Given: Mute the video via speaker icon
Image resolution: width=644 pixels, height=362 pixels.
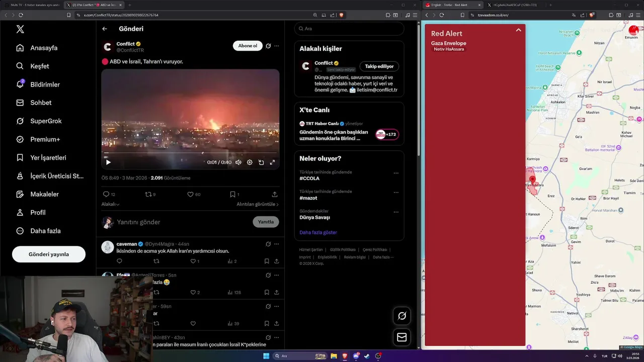Looking at the screenshot, I should pos(238,162).
